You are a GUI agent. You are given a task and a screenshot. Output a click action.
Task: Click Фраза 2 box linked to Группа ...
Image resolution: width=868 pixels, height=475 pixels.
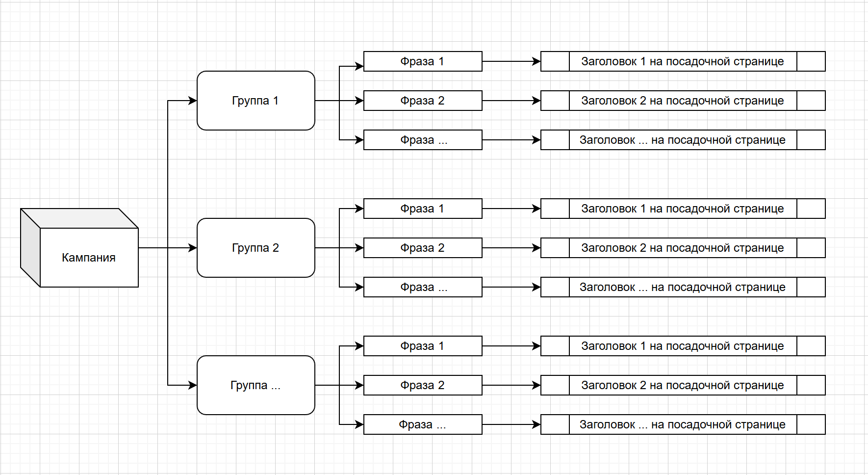(x=423, y=385)
